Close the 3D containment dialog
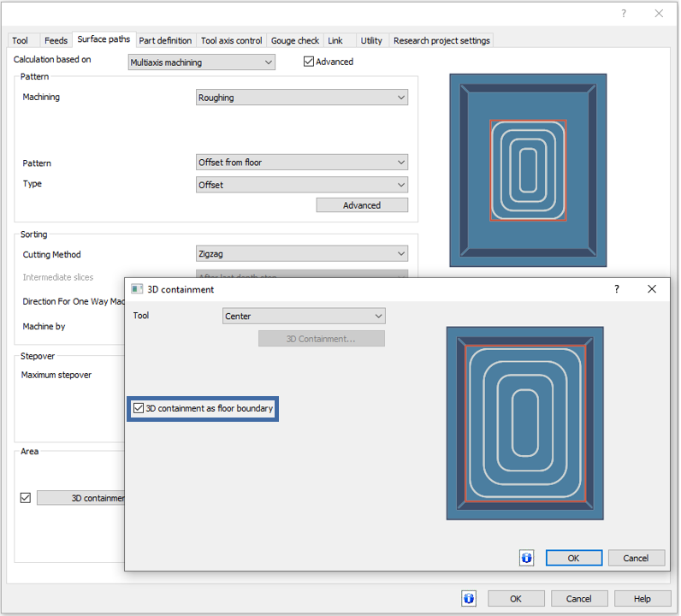Screen dimensions: 681x616 pos(651,289)
